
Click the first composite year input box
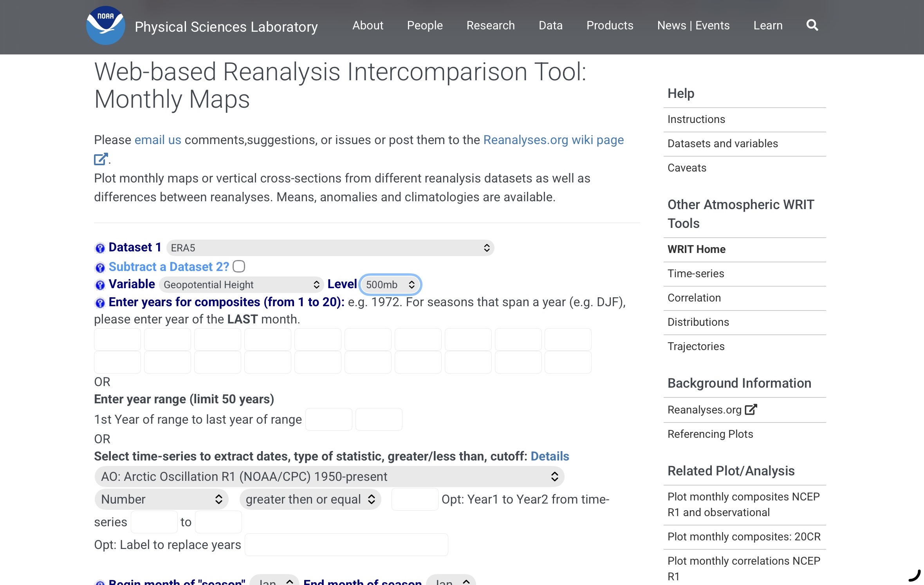[117, 339]
